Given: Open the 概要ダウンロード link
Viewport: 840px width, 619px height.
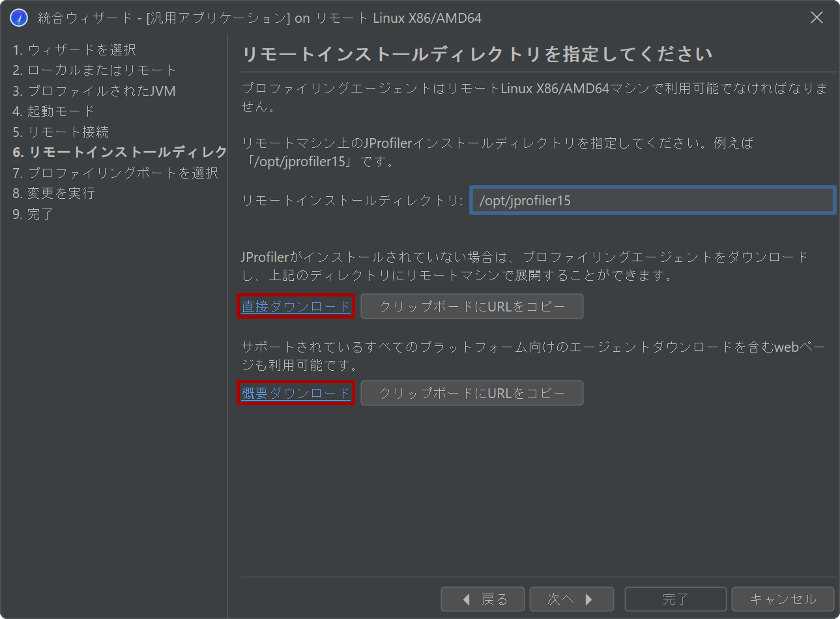Looking at the screenshot, I should (296, 393).
